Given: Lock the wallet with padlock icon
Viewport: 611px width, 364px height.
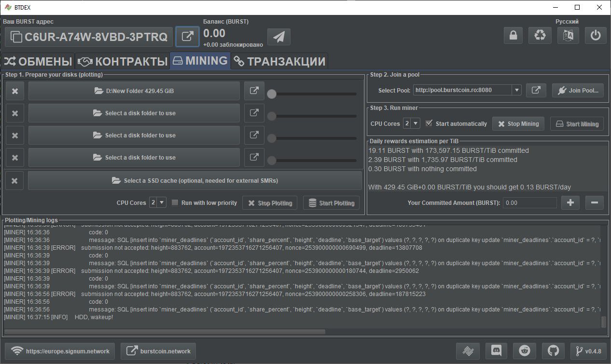Looking at the screenshot, I should pos(513,36).
